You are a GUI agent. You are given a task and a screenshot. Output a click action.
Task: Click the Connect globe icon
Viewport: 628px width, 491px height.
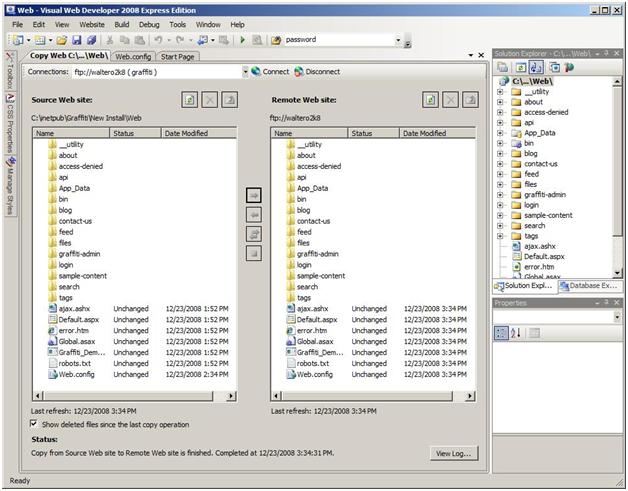tap(256, 71)
